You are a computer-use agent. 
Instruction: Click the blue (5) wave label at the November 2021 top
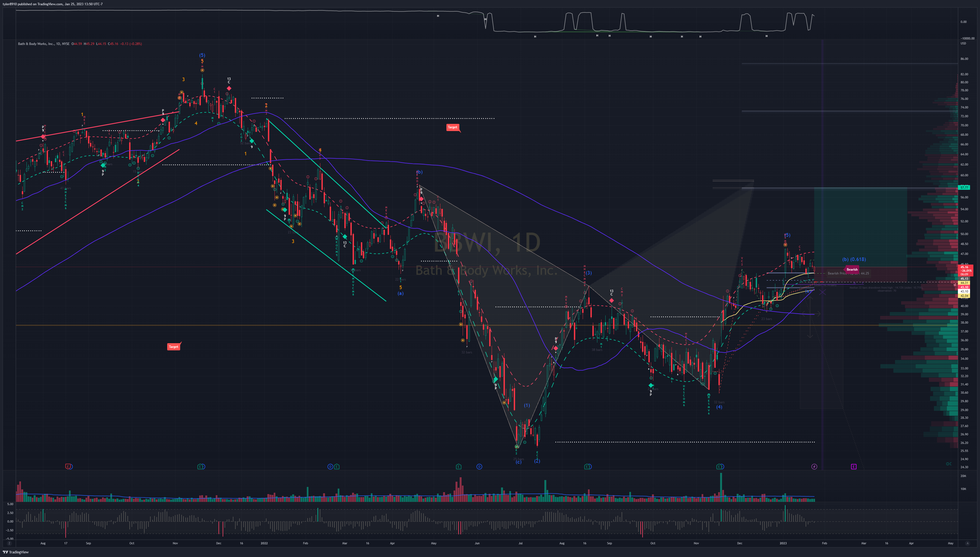(202, 55)
